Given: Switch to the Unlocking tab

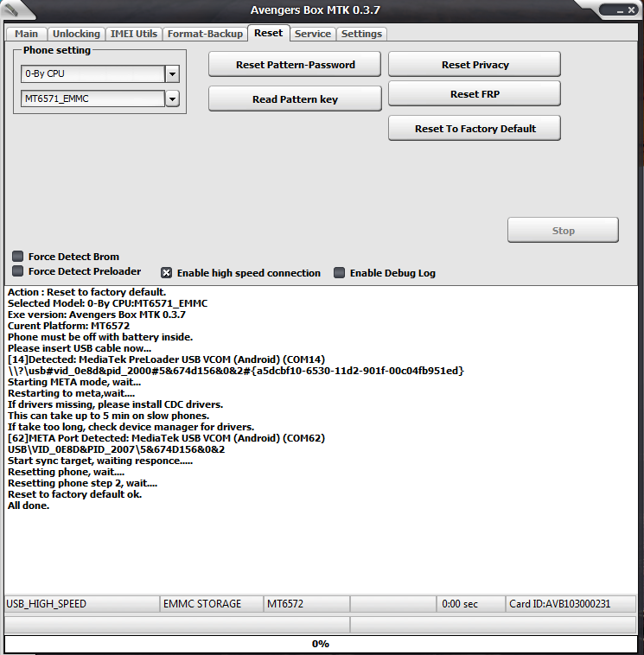Looking at the screenshot, I should pyautogui.click(x=76, y=34).
